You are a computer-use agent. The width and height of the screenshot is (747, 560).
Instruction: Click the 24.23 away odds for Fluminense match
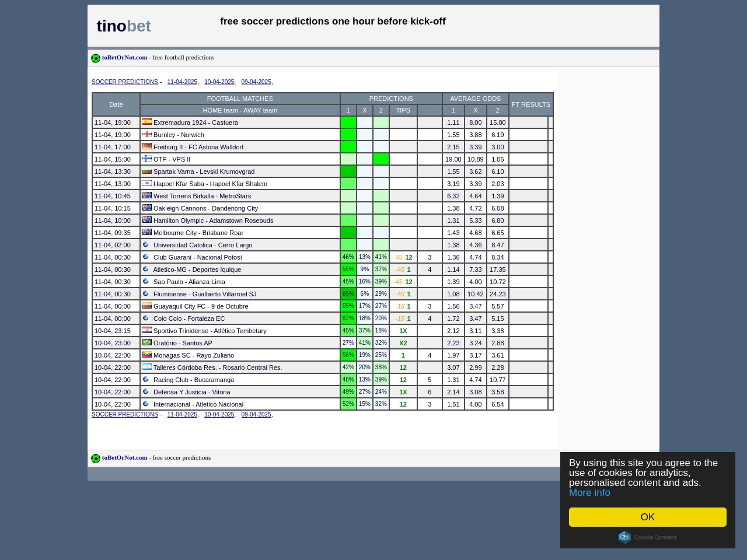[x=498, y=294]
